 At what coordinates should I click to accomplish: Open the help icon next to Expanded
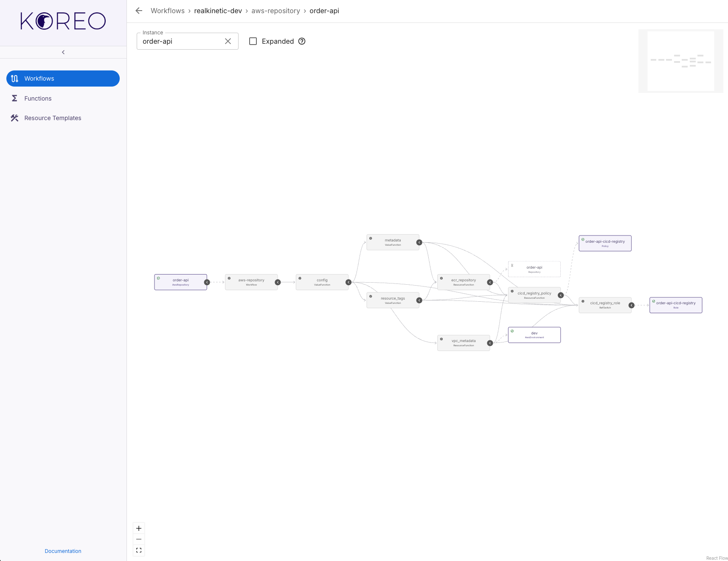(x=301, y=41)
